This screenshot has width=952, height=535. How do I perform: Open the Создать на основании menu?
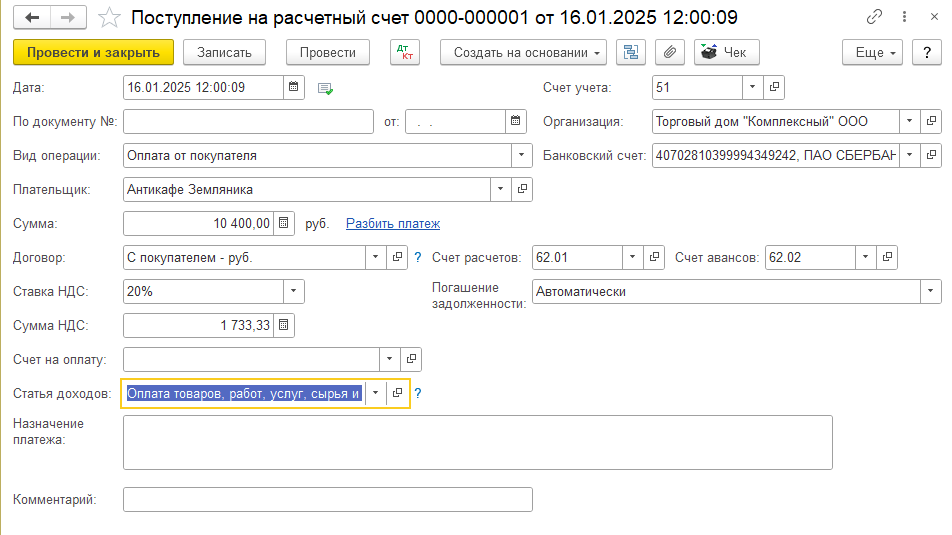[x=523, y=52]
